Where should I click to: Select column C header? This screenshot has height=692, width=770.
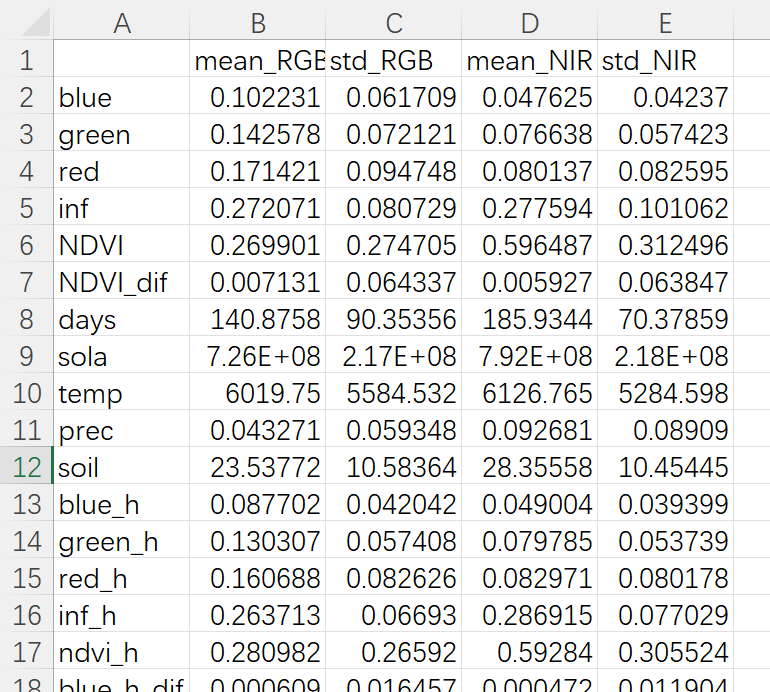pyautogui.click(x=393, y=23)
